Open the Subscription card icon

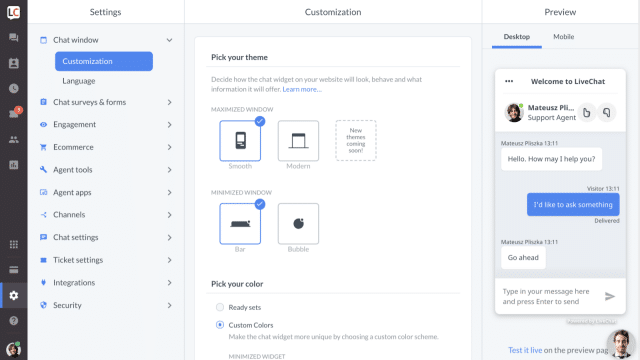tap(13, 270)
